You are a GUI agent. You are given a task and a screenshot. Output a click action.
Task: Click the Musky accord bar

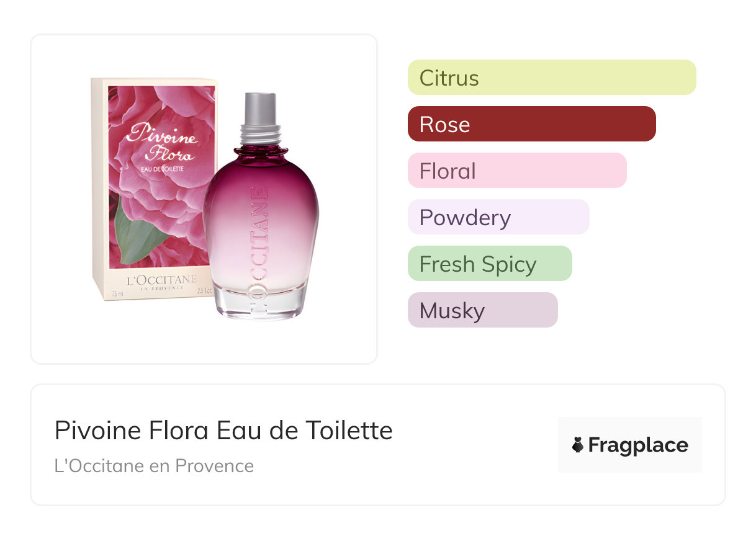pos(482,310)
